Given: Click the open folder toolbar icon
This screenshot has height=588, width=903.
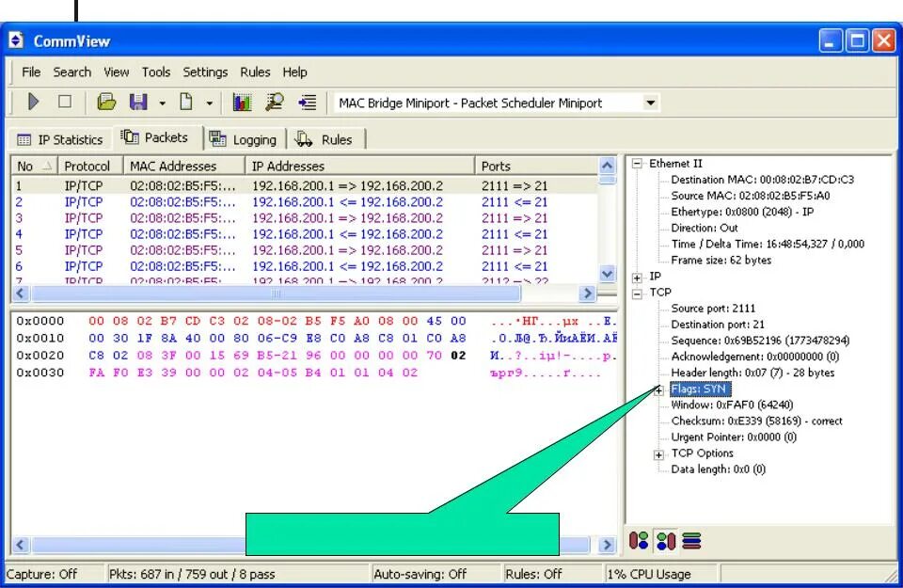Looking at the screenshot, I should [x=106, y=102].
